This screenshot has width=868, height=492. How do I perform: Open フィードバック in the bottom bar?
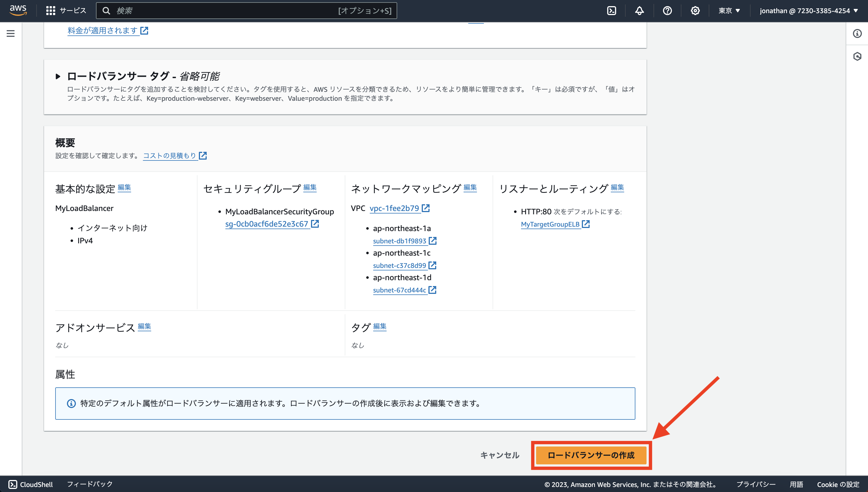click(90, 484)
